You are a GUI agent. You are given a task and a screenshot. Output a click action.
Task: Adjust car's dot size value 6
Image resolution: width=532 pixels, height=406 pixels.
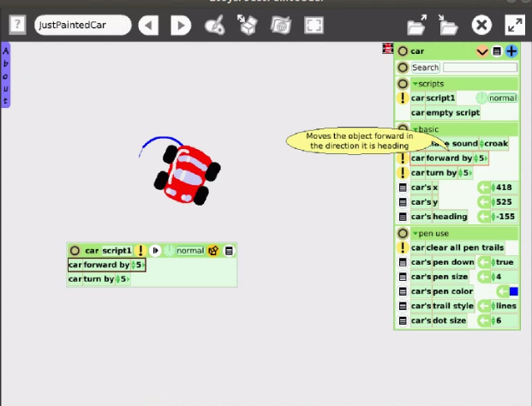click(x=499, y=320)
